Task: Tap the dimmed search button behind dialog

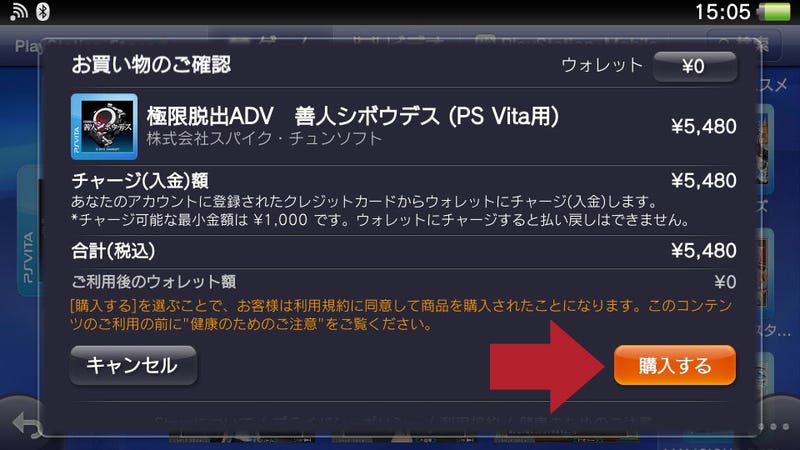Action: [744, 43]
